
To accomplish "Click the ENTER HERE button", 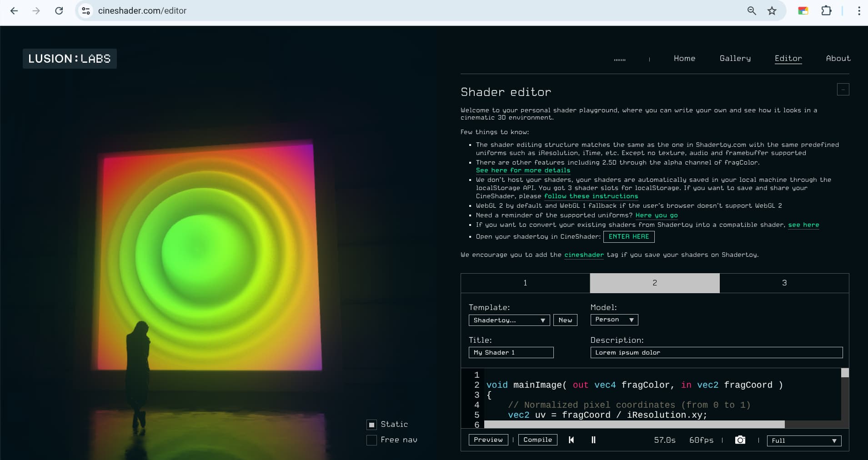I will pyautogui.click(x=628, y=237).
